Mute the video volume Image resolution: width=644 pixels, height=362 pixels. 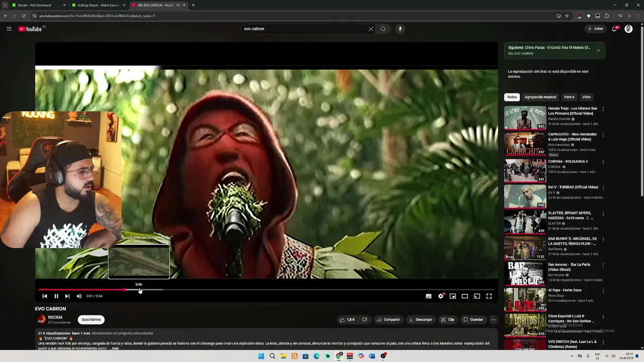[x=79, y=296]
